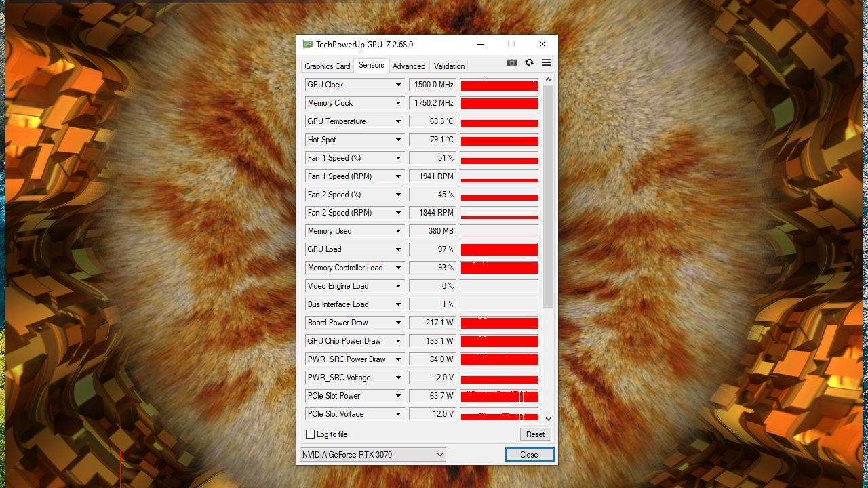The height and width of the screenshot is (488, 868).
Task: Click the screenshot camera icon
Action: click(512, 63)
